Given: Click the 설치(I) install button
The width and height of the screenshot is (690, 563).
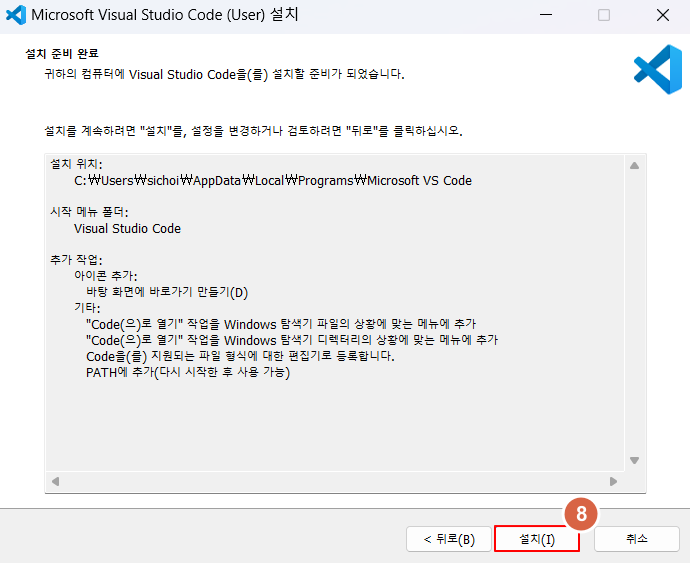Looking at the screenshot, I should tap(536, 538).
